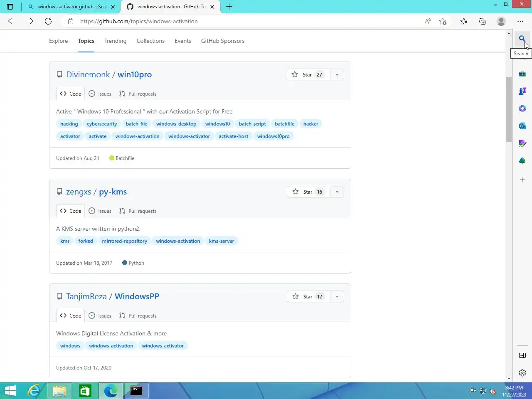Open the zengxs user link
Viewport: 532px width, 399px height.
(x=79, y=192)
